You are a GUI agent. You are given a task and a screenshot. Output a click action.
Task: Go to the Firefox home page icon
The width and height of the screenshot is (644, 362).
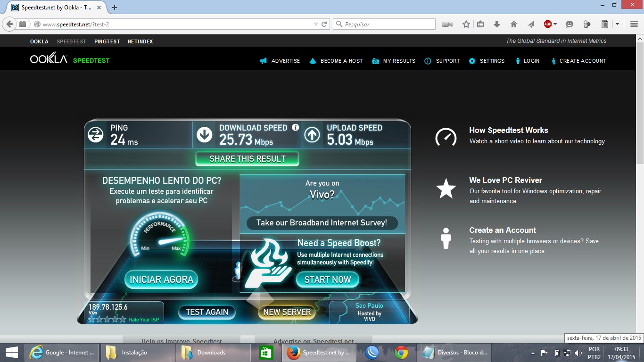tap(514, 24)
